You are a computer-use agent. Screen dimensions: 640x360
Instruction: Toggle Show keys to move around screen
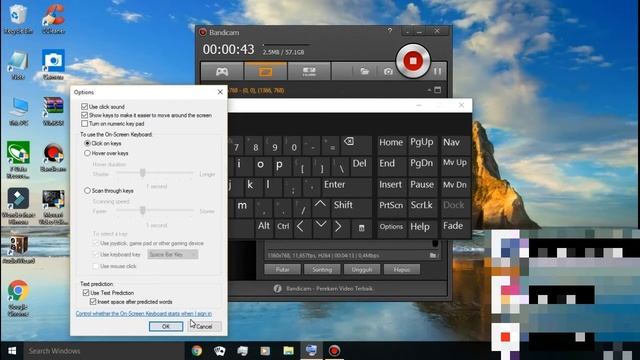tap(84, 115)
